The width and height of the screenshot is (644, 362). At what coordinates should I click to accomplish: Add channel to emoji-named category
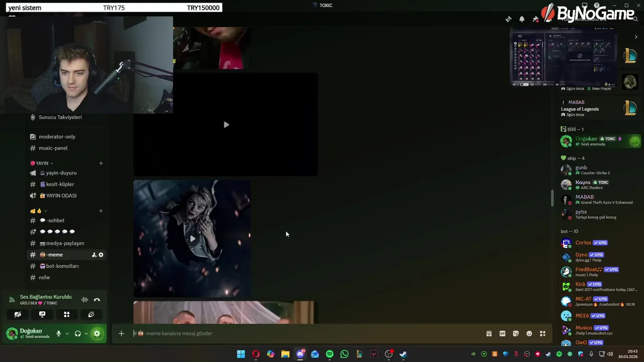pos(101,211)
